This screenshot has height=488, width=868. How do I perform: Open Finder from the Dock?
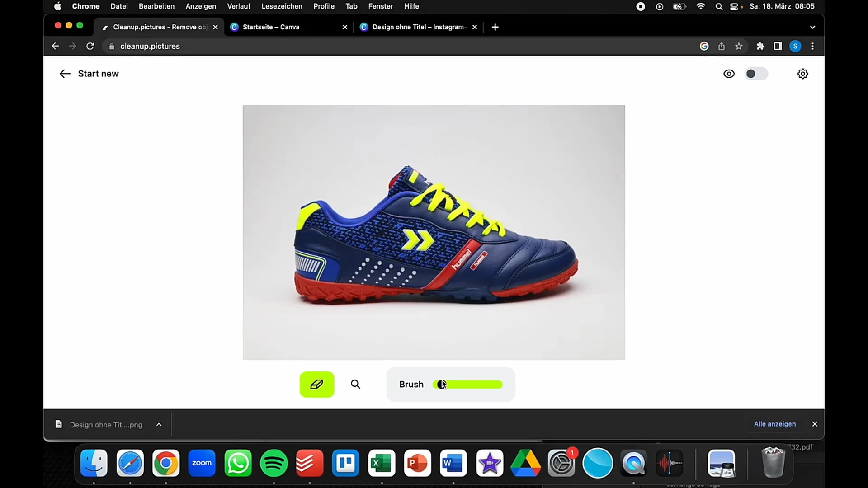(94, 463)
